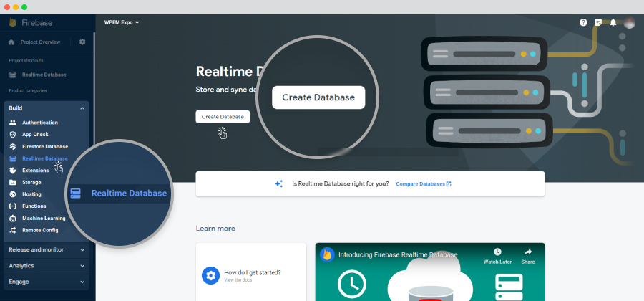This screenshot has height=301, width=644.
Task: Click the Realtime Database icon under Build
Action: point(13,158)
